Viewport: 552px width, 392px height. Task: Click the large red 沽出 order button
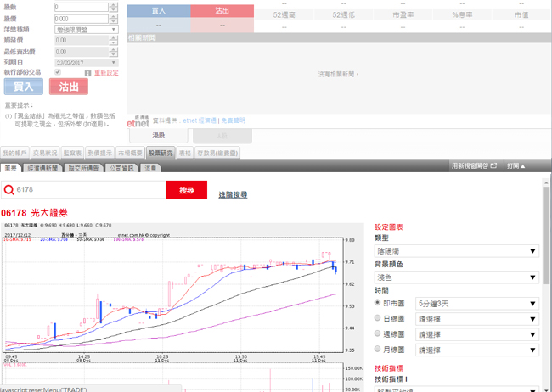[69, 87]
